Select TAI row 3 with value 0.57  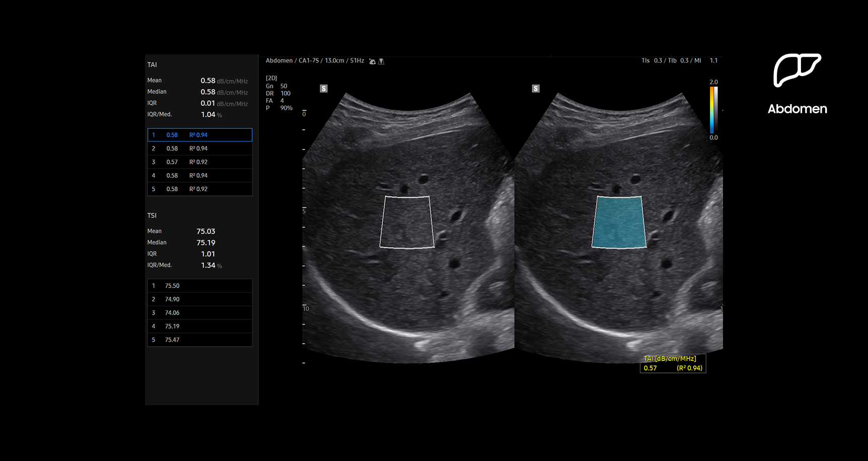click(200, 162)
